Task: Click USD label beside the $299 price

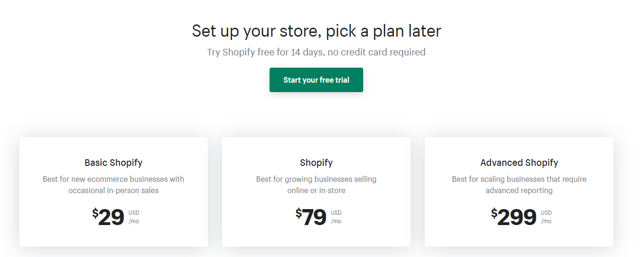Action: [x=546, y=213]
